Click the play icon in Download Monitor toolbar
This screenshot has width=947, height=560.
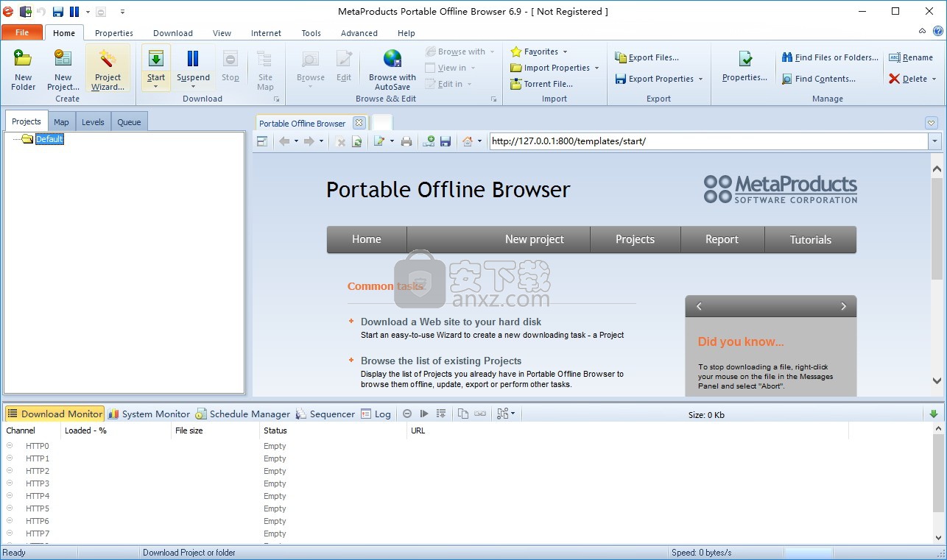click(x=424, y=414)
